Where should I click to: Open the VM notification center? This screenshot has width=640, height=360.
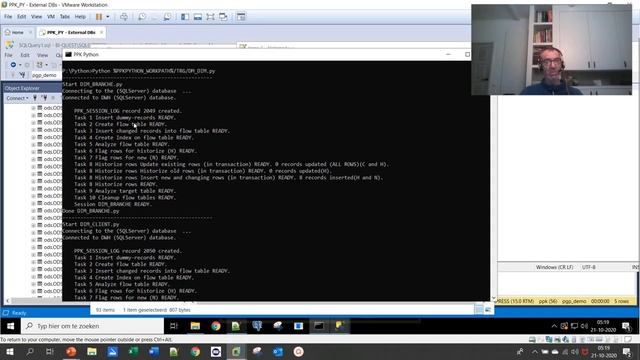pyautogui.click(x=626, y=326)
